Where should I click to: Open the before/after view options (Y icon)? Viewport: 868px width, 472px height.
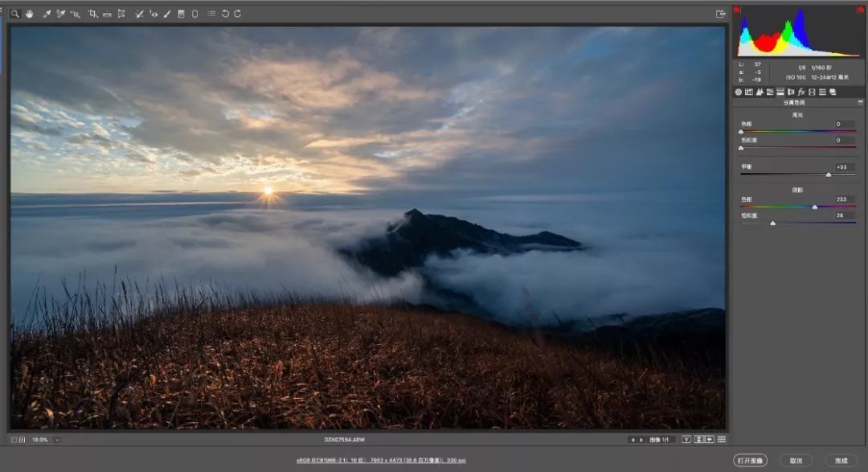686,439
